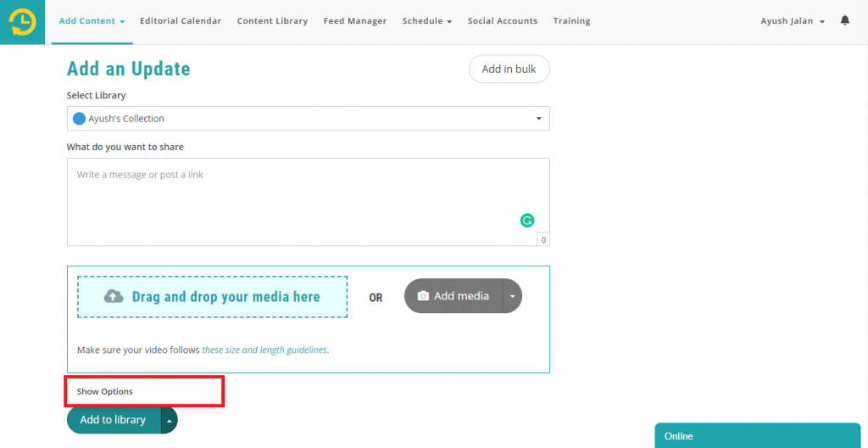Open the Content Library page
The image size is (868, 448).
point(272,21)
